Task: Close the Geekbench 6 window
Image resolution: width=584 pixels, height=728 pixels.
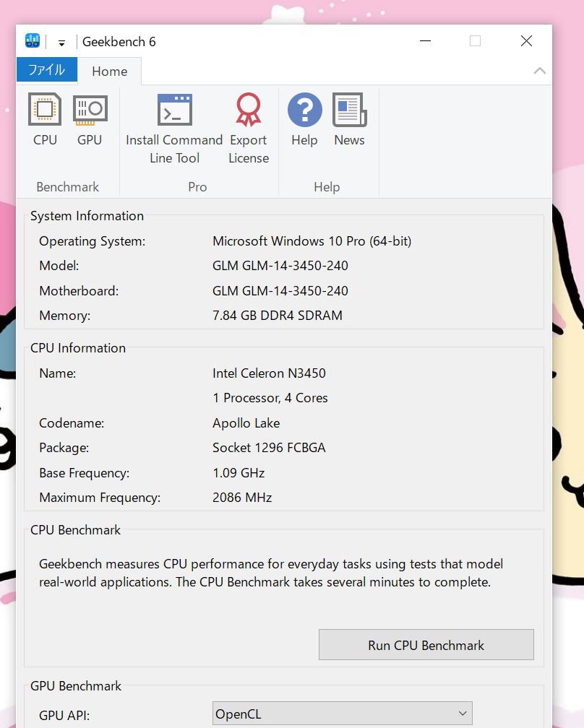Action: tap(526, 41)
